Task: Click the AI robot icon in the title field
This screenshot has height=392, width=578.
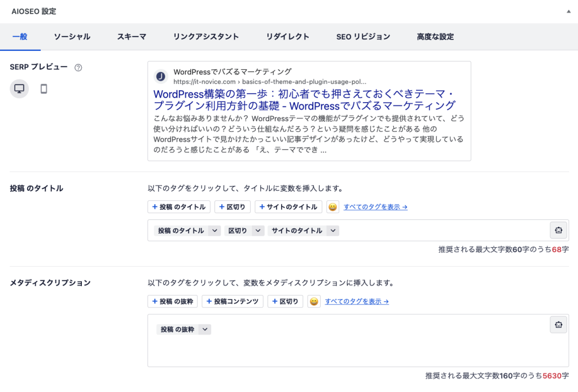Action: (x=559, y=230)
